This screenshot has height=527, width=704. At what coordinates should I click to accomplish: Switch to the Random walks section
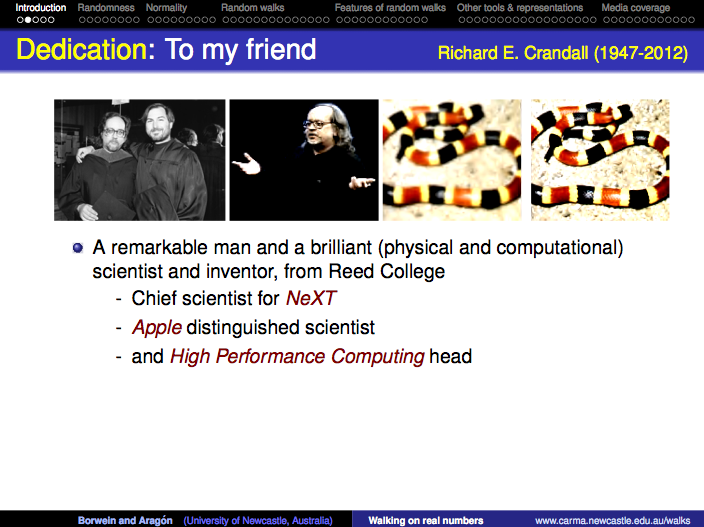tap(252, 7)
